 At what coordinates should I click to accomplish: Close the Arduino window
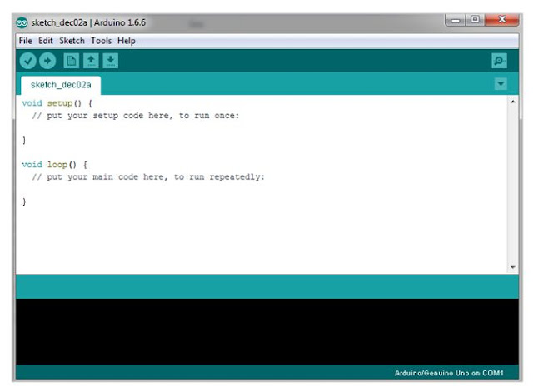(x=502, y=20)
